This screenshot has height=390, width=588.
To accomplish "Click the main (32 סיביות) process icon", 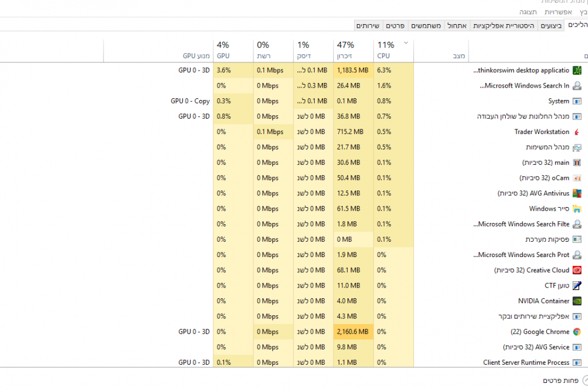I will point(577,162).
